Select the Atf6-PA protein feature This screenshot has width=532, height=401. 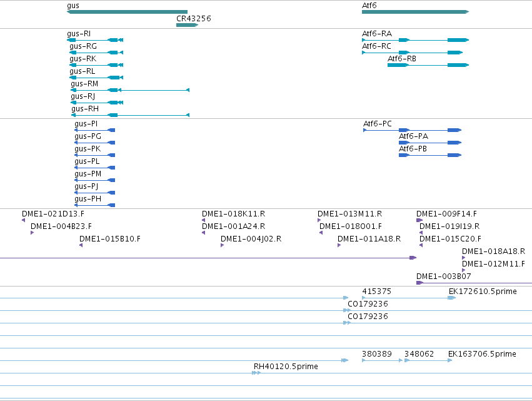[430, 143]
